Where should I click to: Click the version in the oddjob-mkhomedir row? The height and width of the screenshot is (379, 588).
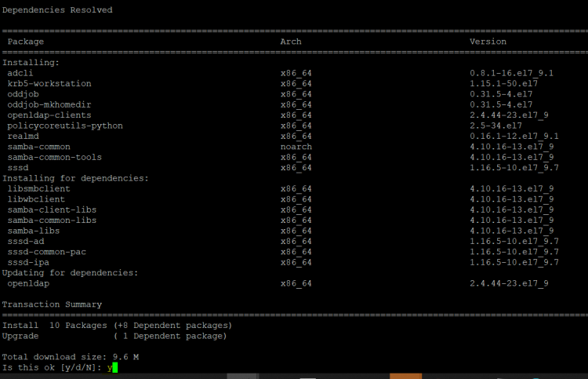click(x=501, y=104)
